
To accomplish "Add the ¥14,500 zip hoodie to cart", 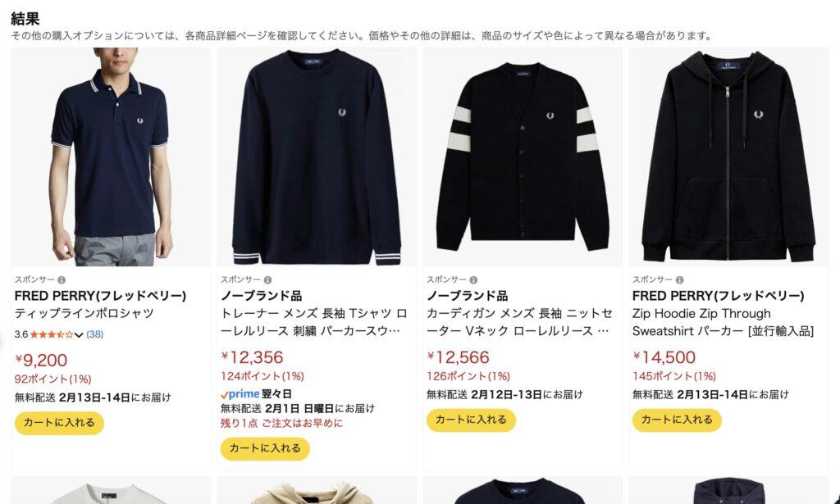I will 677,420.
